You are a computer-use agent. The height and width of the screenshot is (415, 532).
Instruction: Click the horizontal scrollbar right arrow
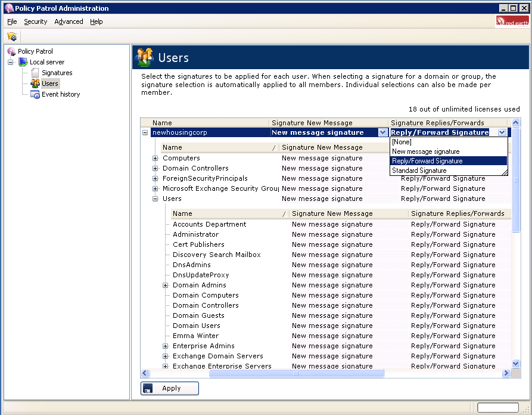(x=506, y=373)
